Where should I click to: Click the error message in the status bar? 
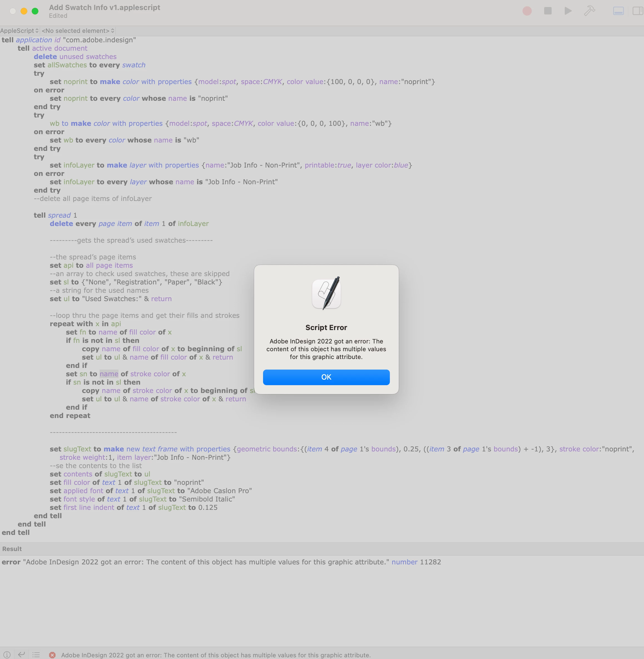tap(216, 655)
